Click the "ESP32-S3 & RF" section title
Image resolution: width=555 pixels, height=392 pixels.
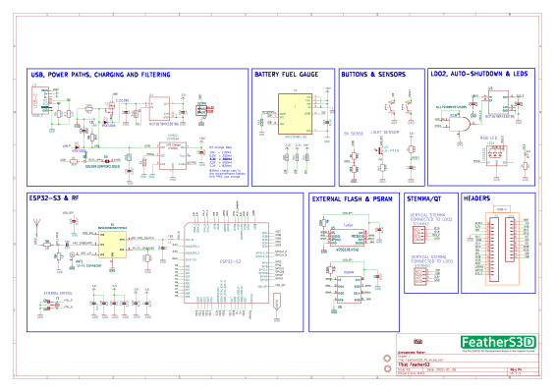[x=54, y=197]
